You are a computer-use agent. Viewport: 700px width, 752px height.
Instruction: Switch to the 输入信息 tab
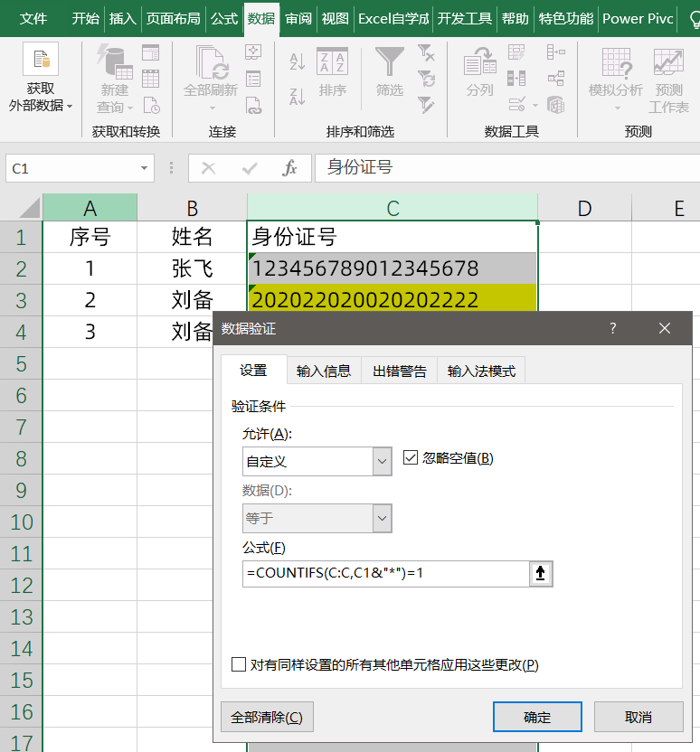point(323,371)
